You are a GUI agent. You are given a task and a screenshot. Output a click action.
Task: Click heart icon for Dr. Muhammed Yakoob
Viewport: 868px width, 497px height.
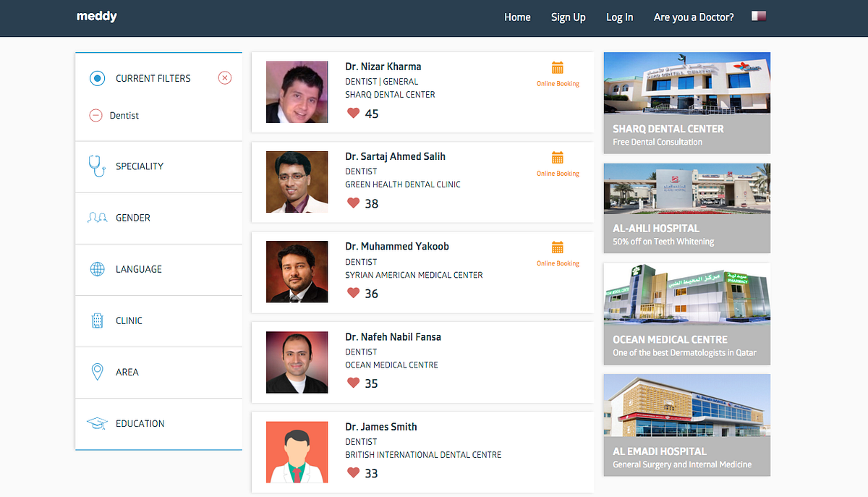click(353, 292)
